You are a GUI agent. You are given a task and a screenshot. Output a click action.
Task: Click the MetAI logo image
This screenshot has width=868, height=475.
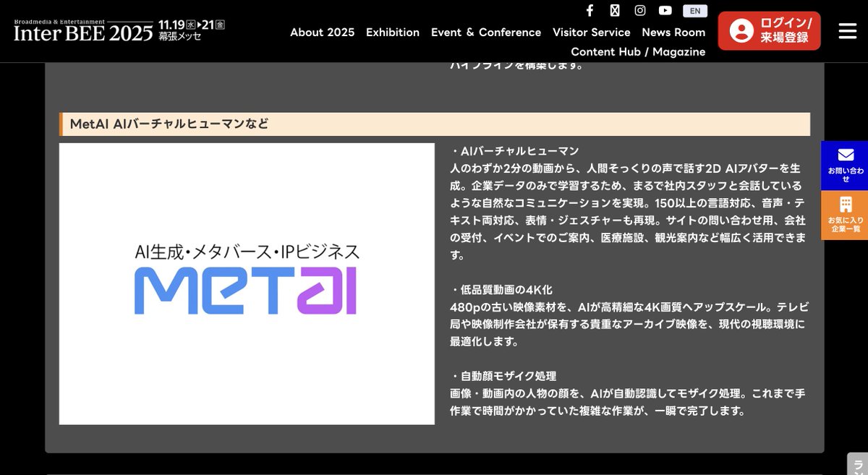246,282
